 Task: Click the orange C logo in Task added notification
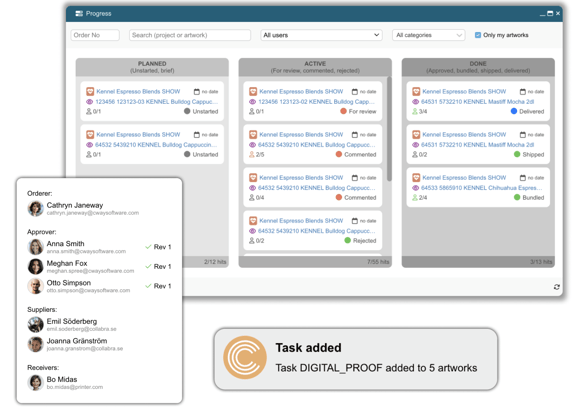pyautogui.click(x=245, y=358)
